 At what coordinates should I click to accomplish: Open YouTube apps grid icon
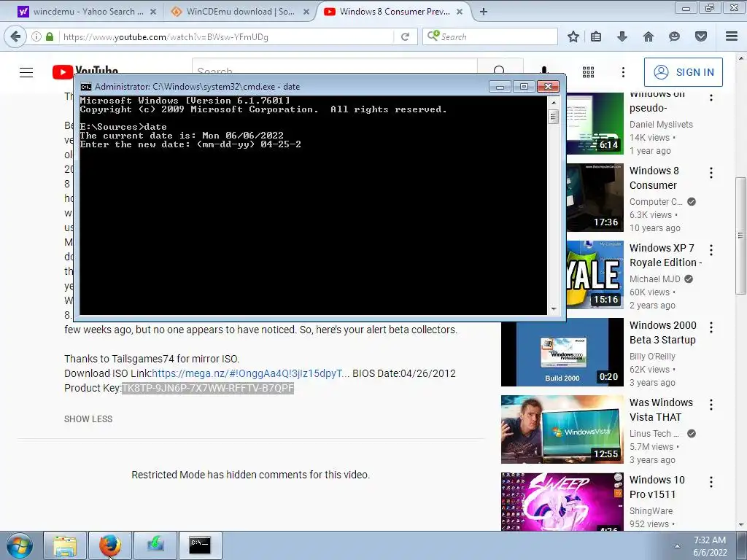point(589,72)
